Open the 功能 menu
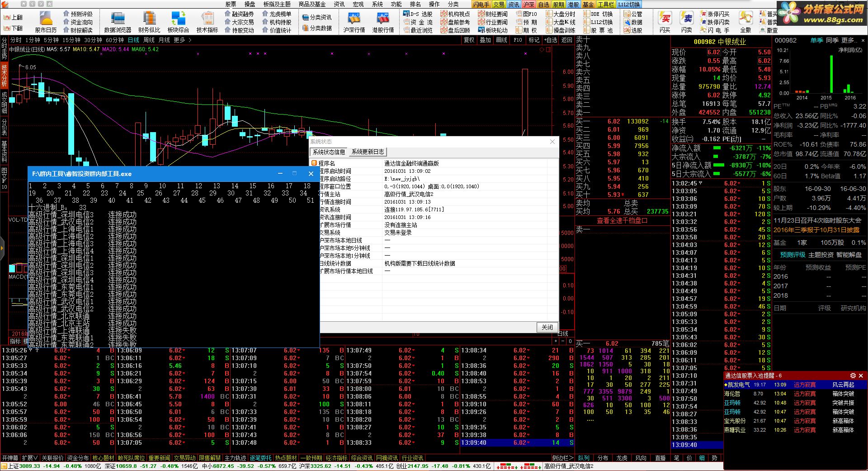Image resolution: width=868 pixels, height=471 pixels. click(x=396, y=4)
